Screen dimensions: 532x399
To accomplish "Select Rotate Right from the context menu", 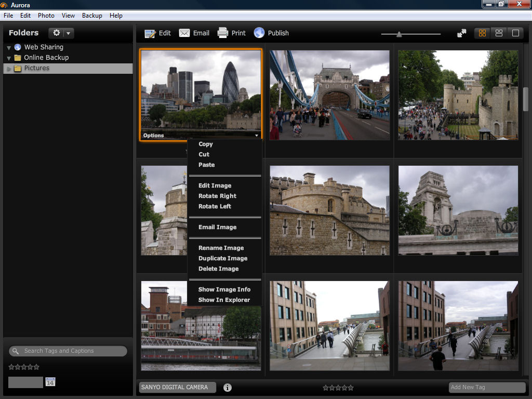I will tap(217, 196).
